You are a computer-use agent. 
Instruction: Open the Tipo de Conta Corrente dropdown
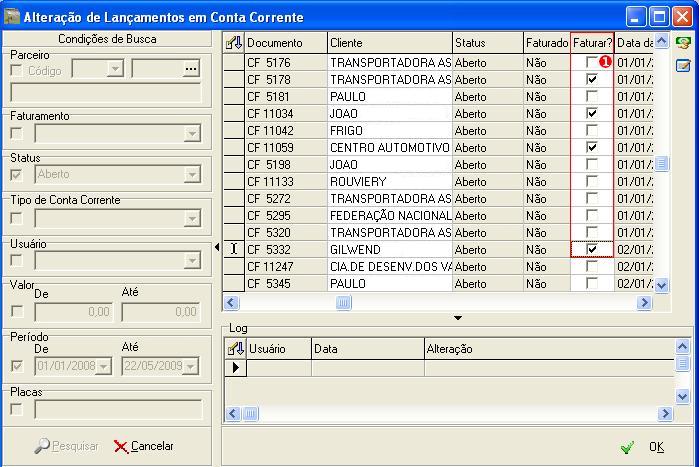pos(192,218)
